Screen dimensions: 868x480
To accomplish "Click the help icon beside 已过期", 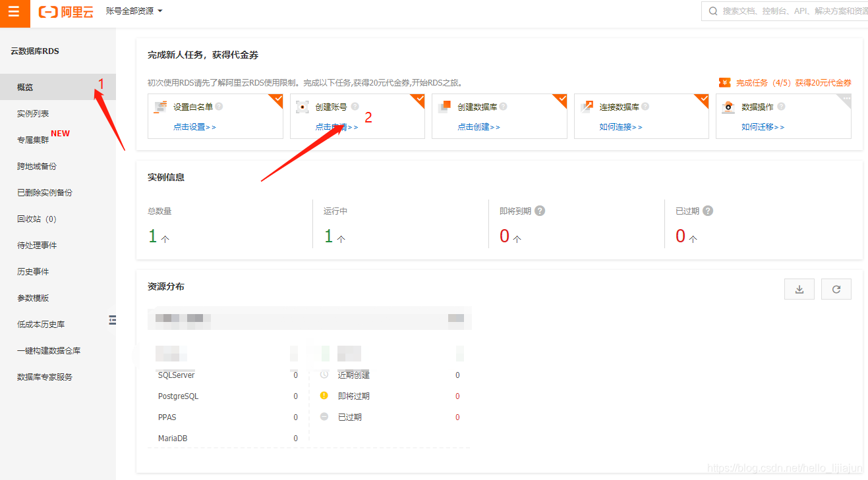I will (x=708, y=211).
